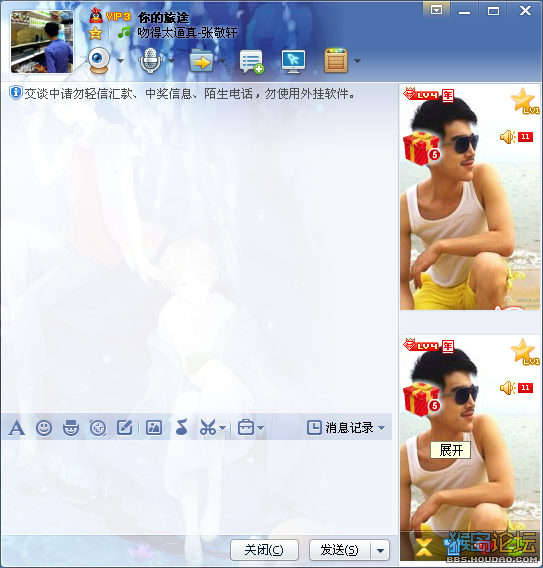Start a voice call with the microphone icon
543x568 pixels.
click(150, 60)
